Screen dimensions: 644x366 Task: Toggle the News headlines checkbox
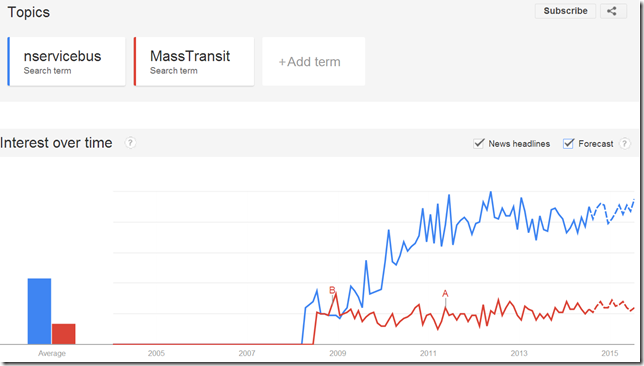point(478,143)
